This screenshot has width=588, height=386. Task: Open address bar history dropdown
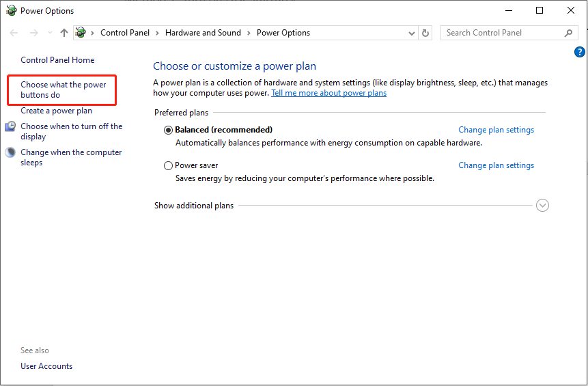pyautogui.click(x=411, y=33)
